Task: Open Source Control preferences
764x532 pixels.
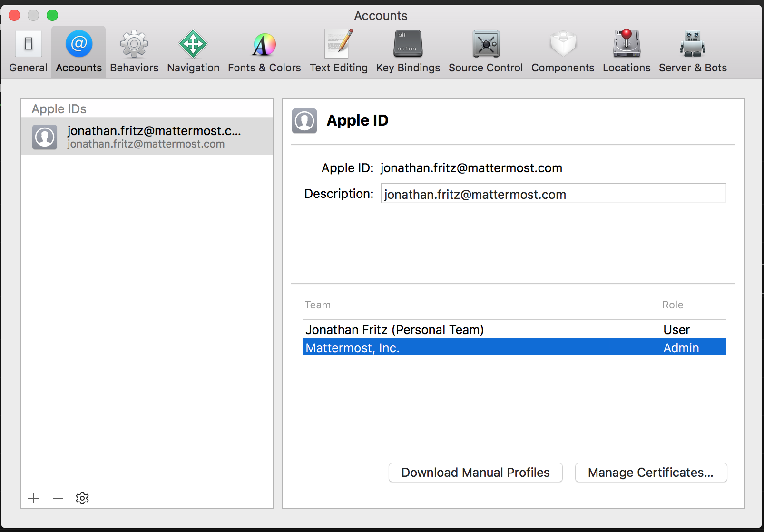Action: click(x=485, y=51)
